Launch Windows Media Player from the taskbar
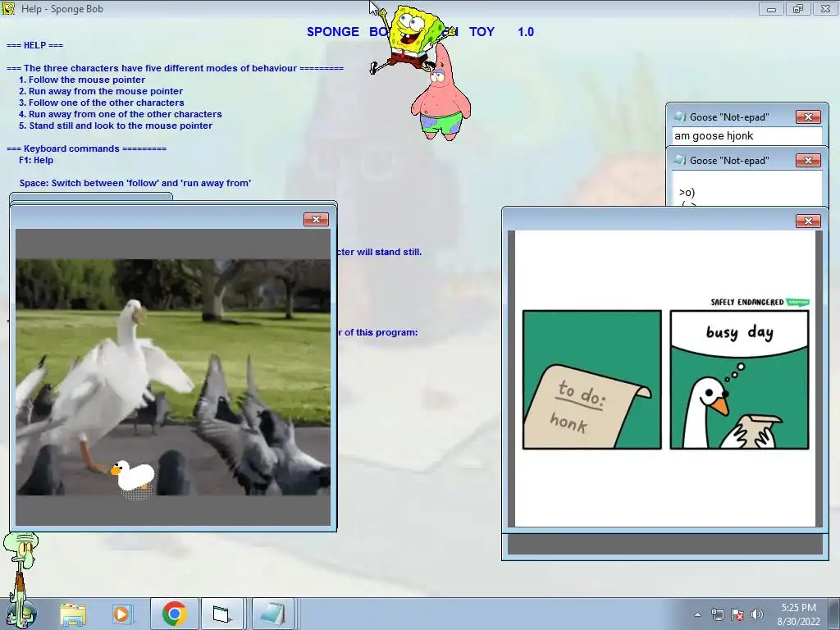The height and width of the screenshot is (630, 840). (x=121, y=614)
